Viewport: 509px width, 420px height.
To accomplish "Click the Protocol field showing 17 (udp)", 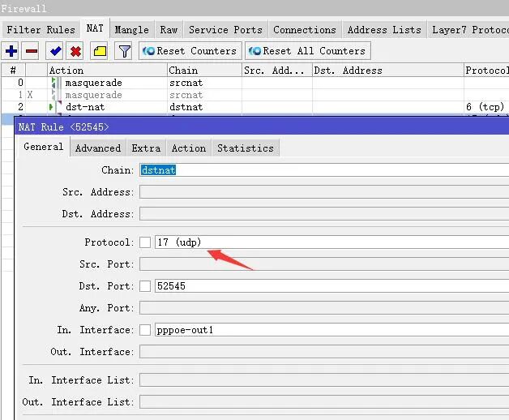I will pyautogui.click(x=331, y=242).
